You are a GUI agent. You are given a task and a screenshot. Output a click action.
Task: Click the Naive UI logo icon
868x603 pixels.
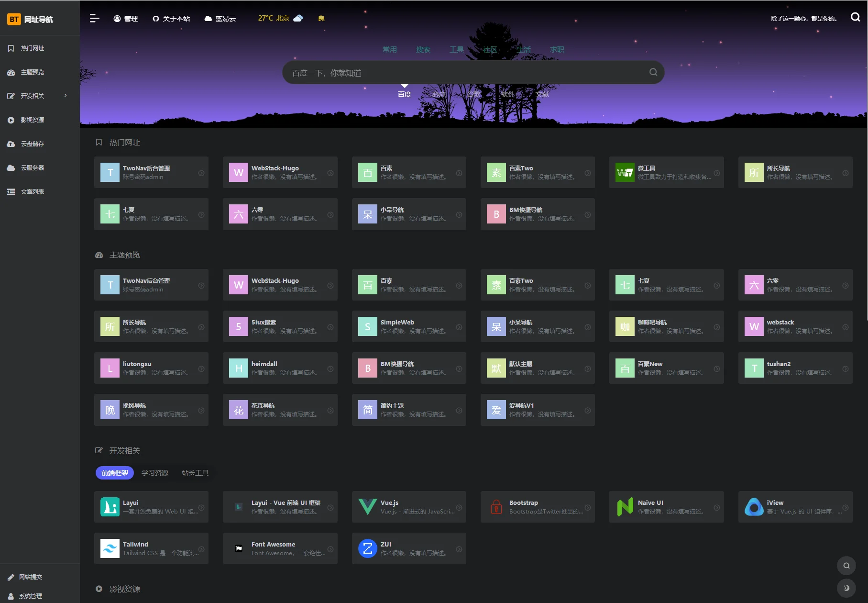[625, 507]
